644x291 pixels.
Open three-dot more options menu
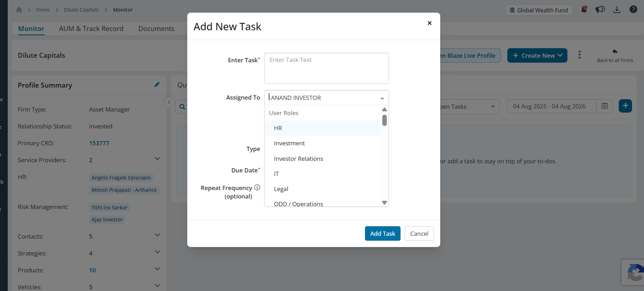click(579, 55)
